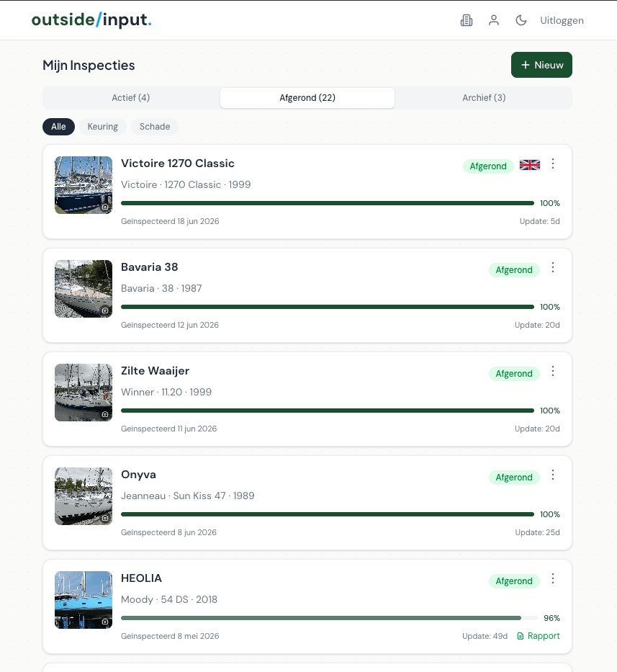This screenshot has height=672, width=617.
Task: Click camera icon on HEOLIA thumbnail
Action: point(105,622)
